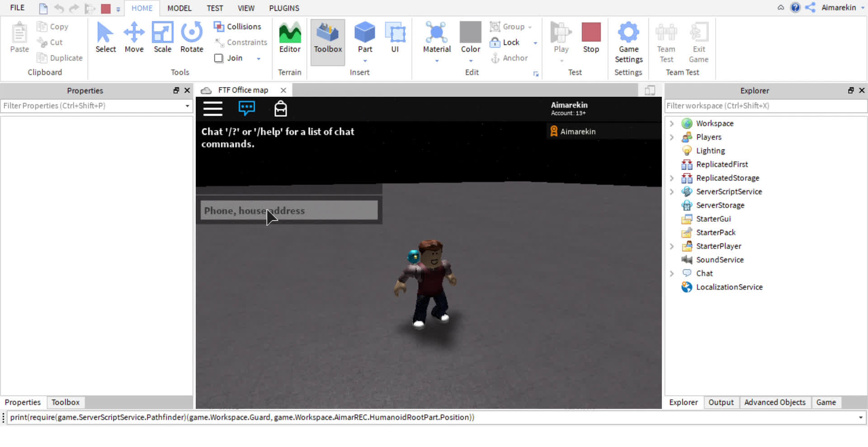
Task: Open the Help question mark icon
Action: 795,8
